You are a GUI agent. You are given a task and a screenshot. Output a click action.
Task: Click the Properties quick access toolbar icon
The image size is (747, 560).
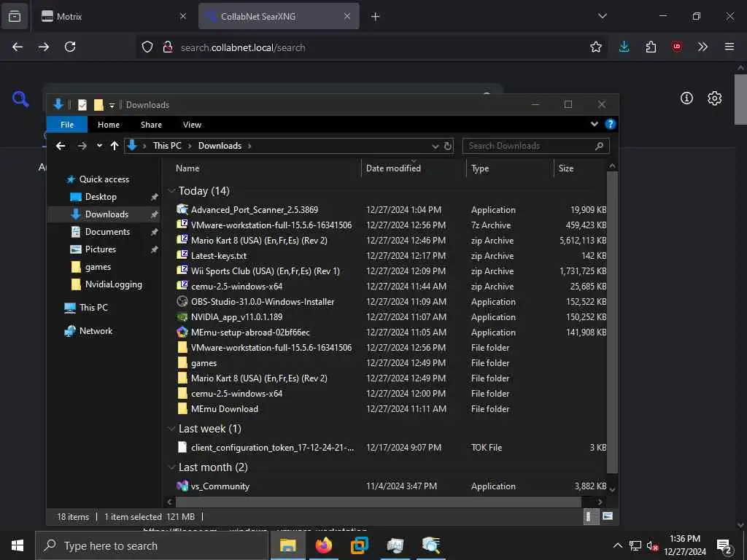coord(82,105)
